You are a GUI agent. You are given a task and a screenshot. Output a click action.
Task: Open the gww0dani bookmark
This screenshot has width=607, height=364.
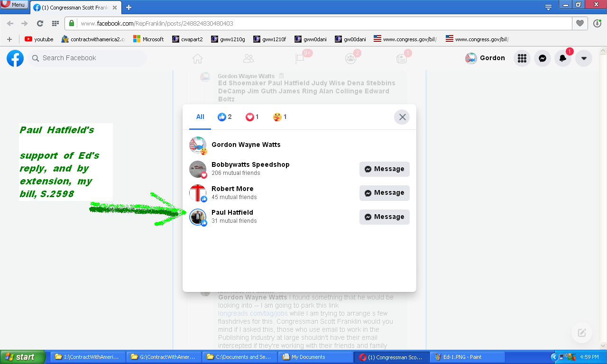[311, 39]
